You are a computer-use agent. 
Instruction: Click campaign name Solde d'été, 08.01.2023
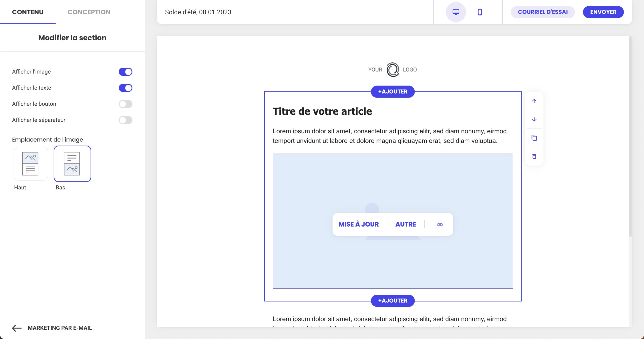coord(198,12)
